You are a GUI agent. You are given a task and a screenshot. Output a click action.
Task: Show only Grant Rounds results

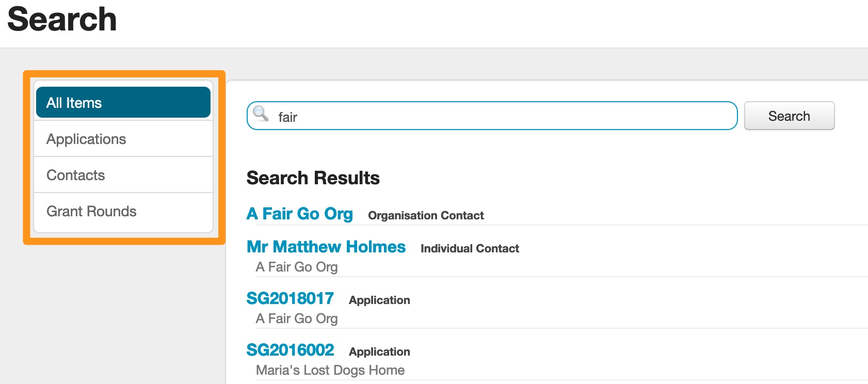123,211
